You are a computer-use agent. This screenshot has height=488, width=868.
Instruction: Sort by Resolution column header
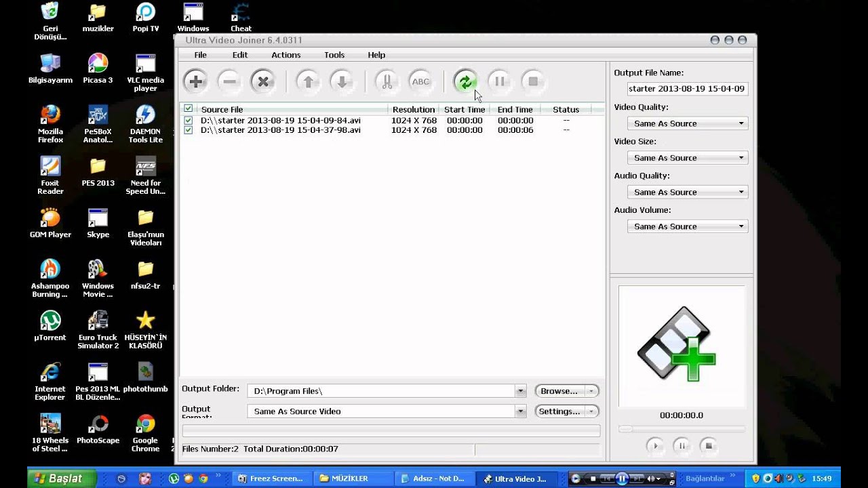click(413, 109)
